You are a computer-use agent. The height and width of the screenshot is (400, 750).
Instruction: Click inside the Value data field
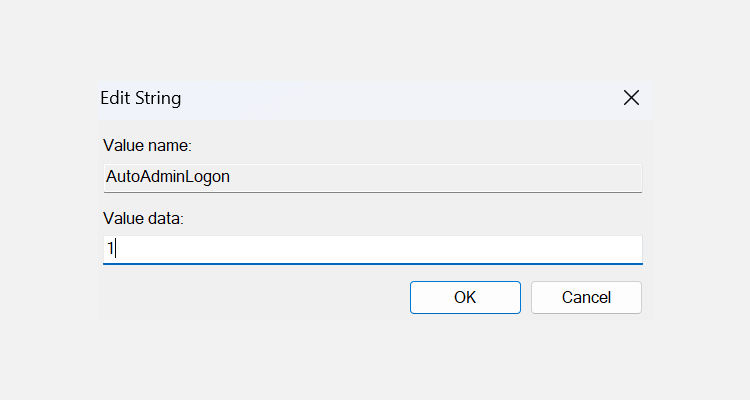click(372, 249)
